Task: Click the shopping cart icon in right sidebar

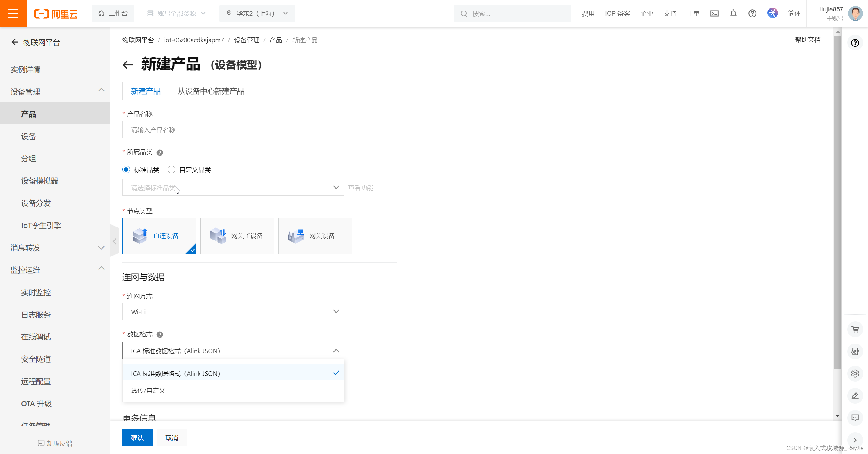Action: point(855,329)
